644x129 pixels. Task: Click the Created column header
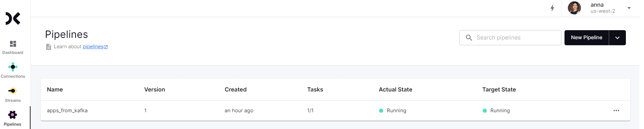tap(235, 89)
